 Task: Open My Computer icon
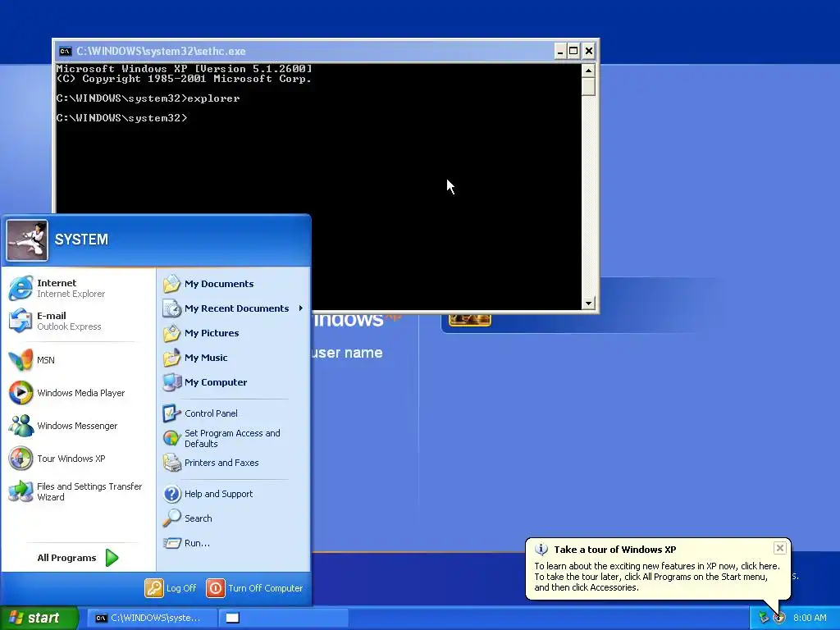tap(172, 382)
